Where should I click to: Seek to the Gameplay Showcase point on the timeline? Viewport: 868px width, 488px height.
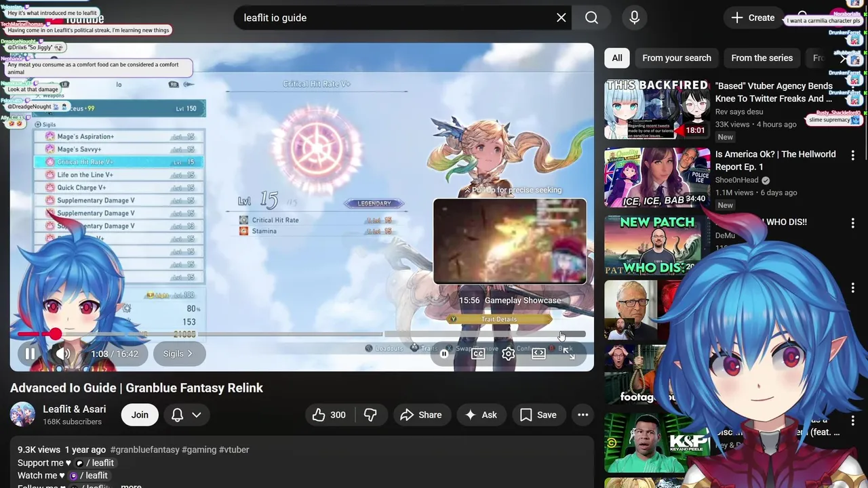[562, 334]
